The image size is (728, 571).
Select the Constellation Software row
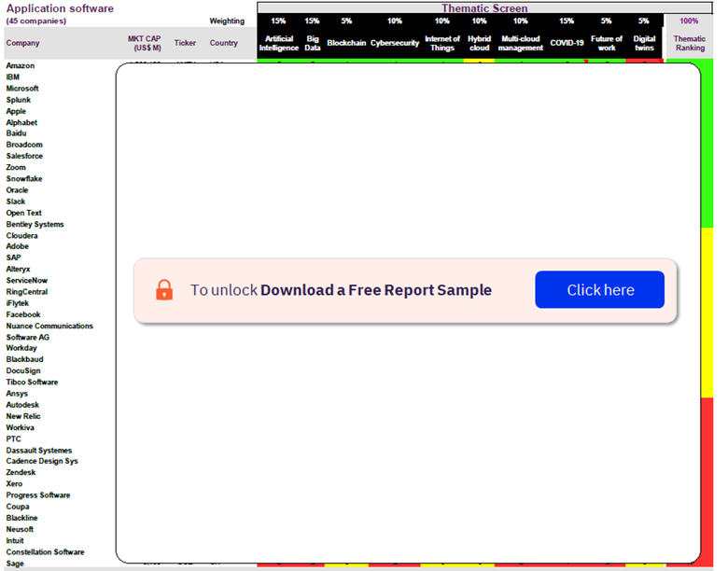(45, 552)
